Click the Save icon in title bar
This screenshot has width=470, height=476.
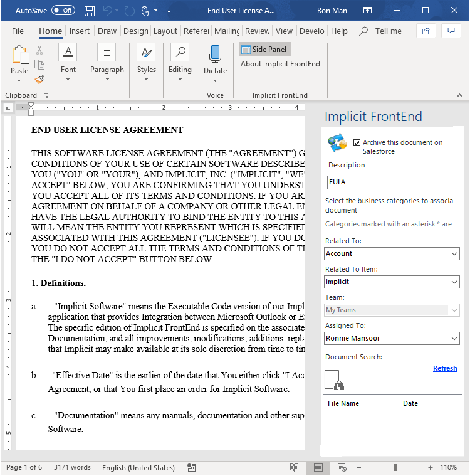click(90, 11)
